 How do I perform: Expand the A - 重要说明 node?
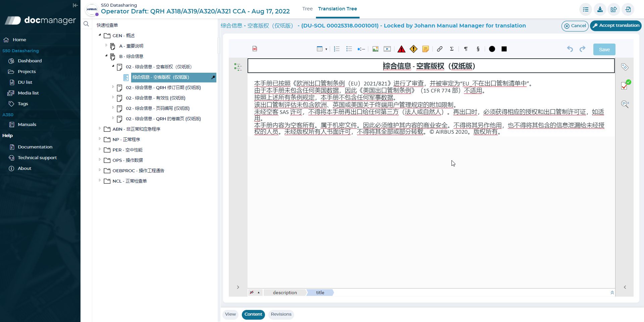point(106,45)
